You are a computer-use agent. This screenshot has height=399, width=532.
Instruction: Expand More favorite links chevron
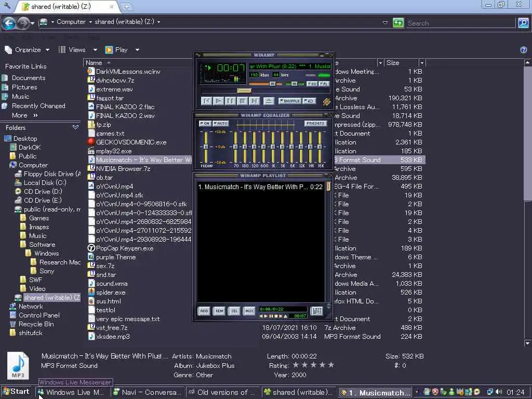click(x=35, y=115)
